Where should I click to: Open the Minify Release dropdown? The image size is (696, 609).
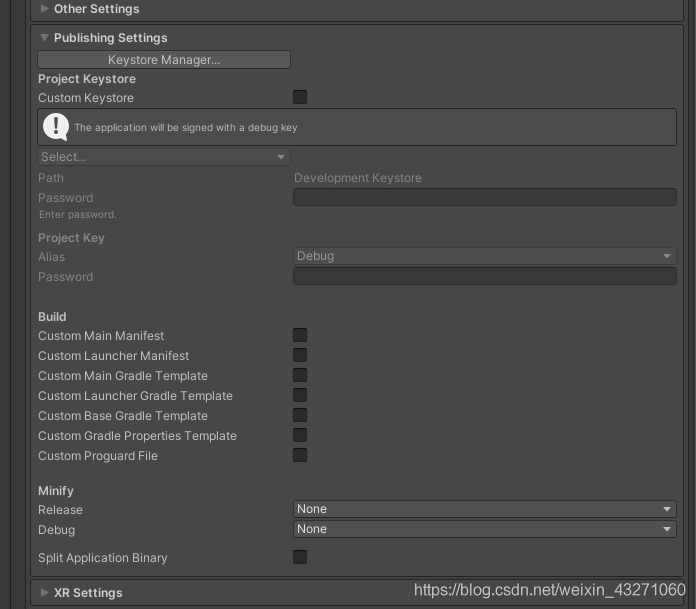(x=485, y=509)
